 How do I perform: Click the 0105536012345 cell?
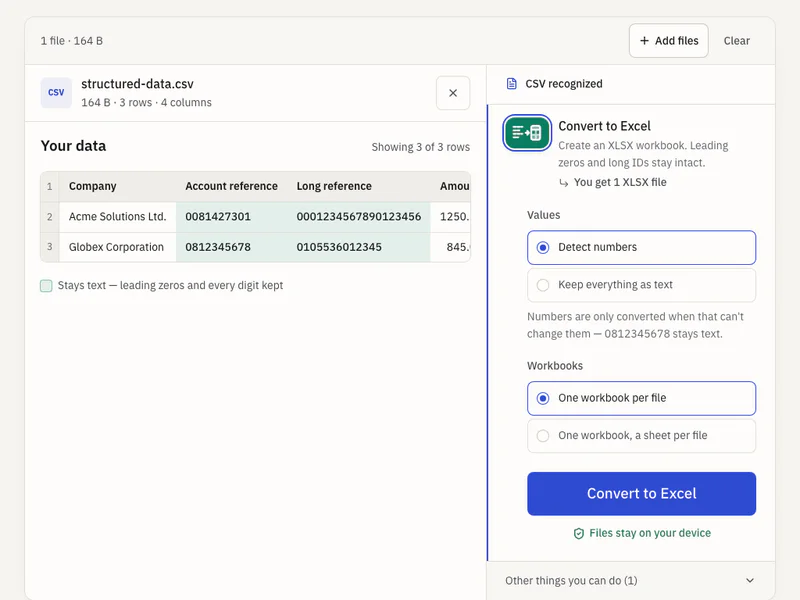pos(359,247)
